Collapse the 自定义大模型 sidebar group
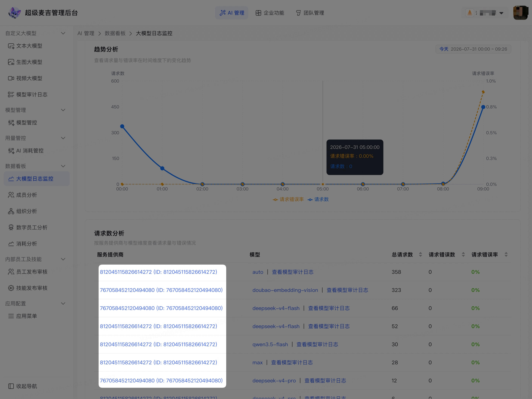 (x=63, y=33)
